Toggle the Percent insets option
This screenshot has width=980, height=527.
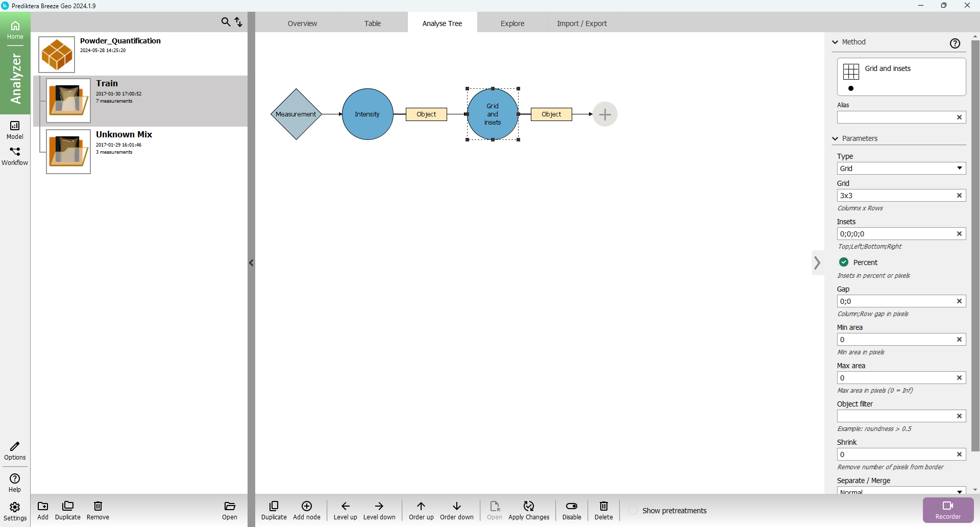[x=844, y=262]
